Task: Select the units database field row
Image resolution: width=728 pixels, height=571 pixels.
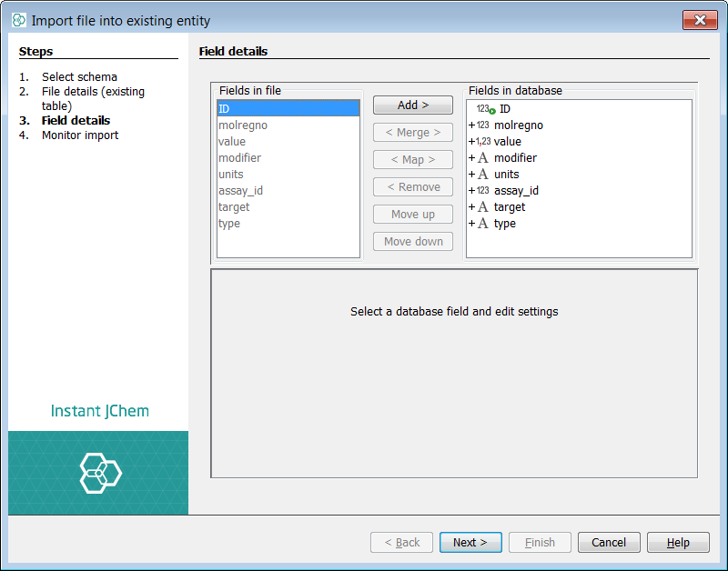Action: 506,175
